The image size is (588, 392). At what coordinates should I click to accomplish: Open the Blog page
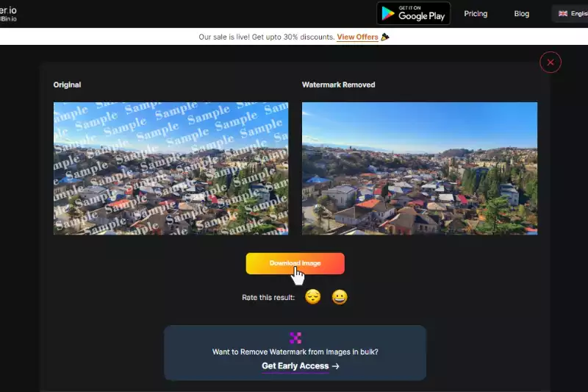click(521, 14)
